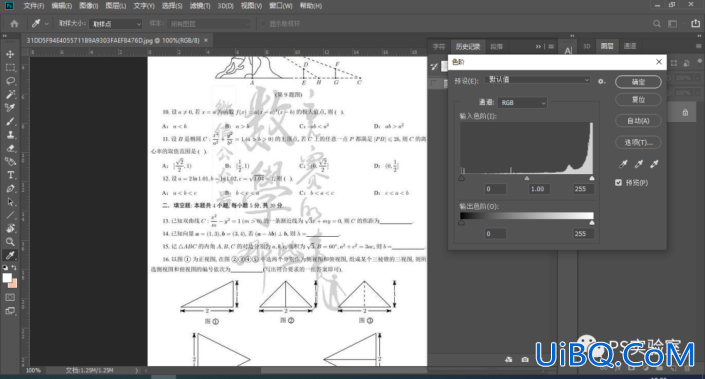Image resolution: width=705 pixels, height=379 pixels.
Task: Select the Brush tool
Action: 10,121
